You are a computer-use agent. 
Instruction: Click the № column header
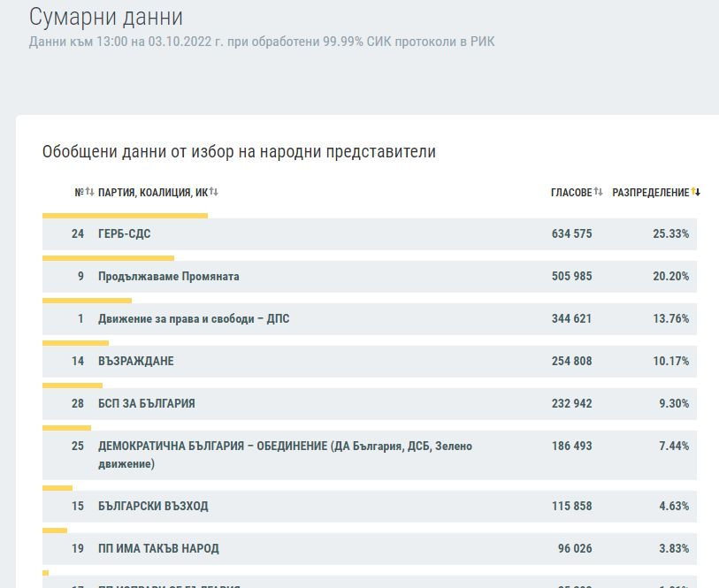tap(80, 193)
